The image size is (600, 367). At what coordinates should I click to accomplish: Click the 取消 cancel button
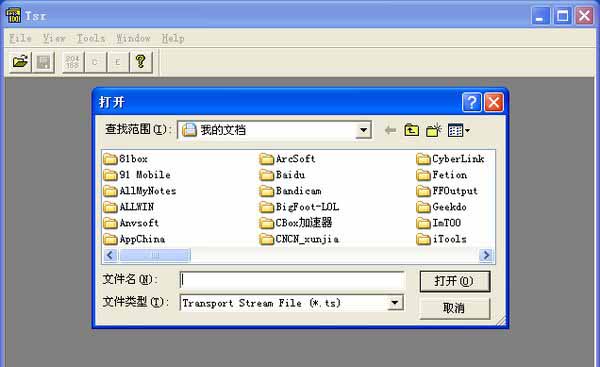pos(455,308)
